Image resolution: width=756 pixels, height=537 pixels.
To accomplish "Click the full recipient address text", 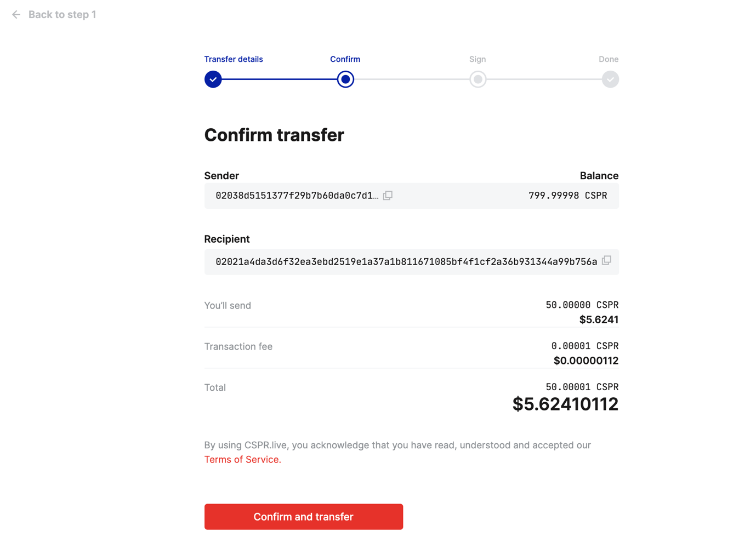I will coord(406,262).
